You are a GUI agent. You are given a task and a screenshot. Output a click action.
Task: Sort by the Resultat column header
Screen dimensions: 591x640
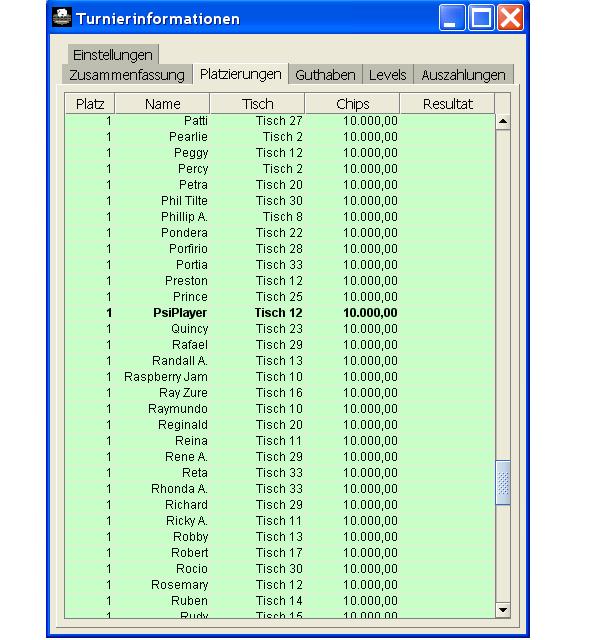point(447,104)
